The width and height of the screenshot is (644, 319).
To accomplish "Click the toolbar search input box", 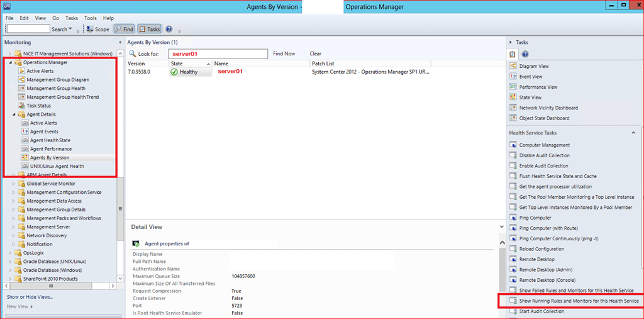I will [28, 29].
